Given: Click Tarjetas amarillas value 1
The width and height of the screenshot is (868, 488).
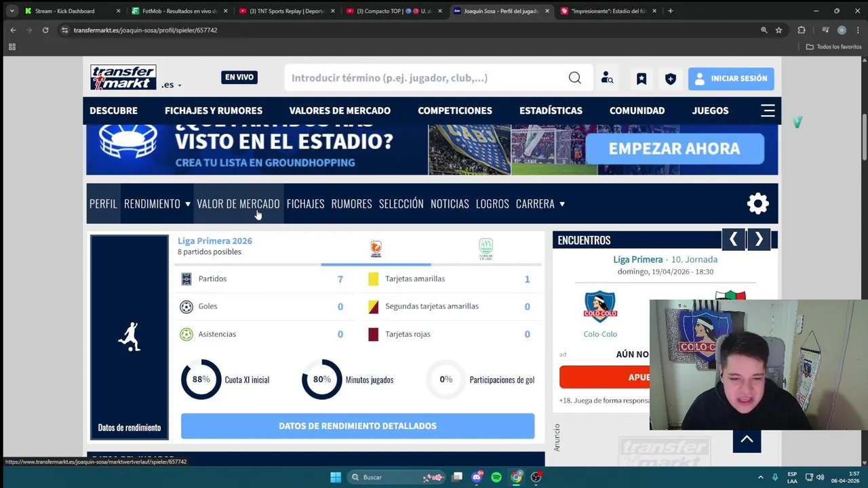Looking at the screenshot, I should (527, 279).
